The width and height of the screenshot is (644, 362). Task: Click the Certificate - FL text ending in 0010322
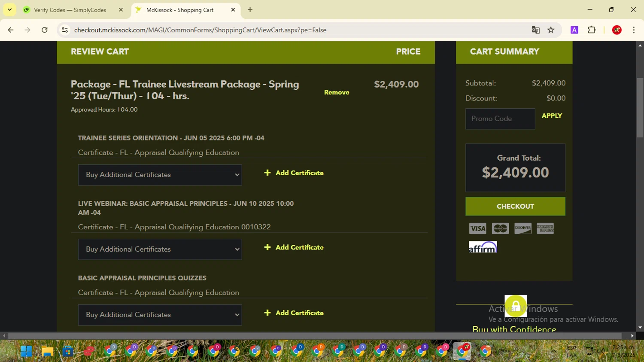click(174, 227)
